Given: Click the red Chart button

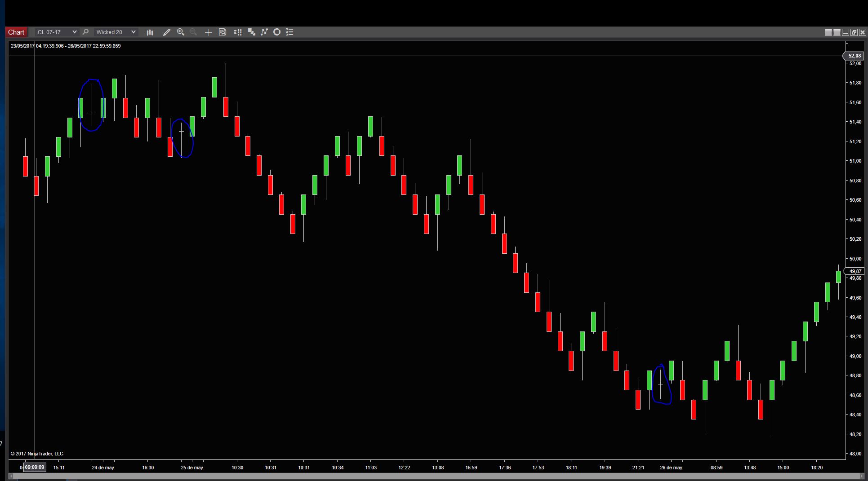Looking at the screenshot, I should pyautogui.click(x=16, y=32).
